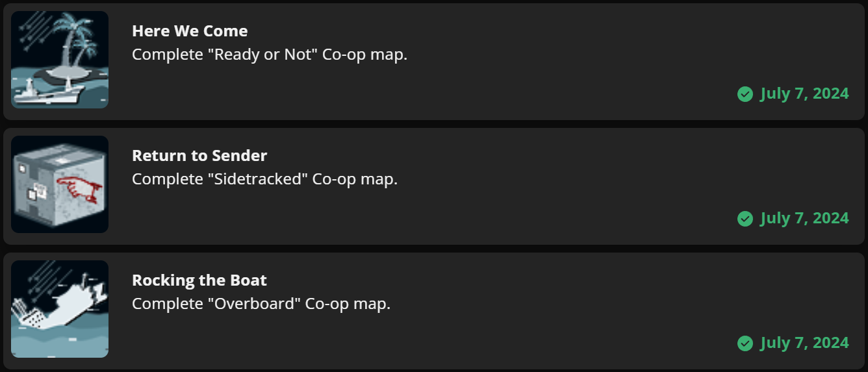Click green checkmark in Return to Sender row
Image resolution: width=868 pixels, height=372 pixels.
[x=745, y=219]
